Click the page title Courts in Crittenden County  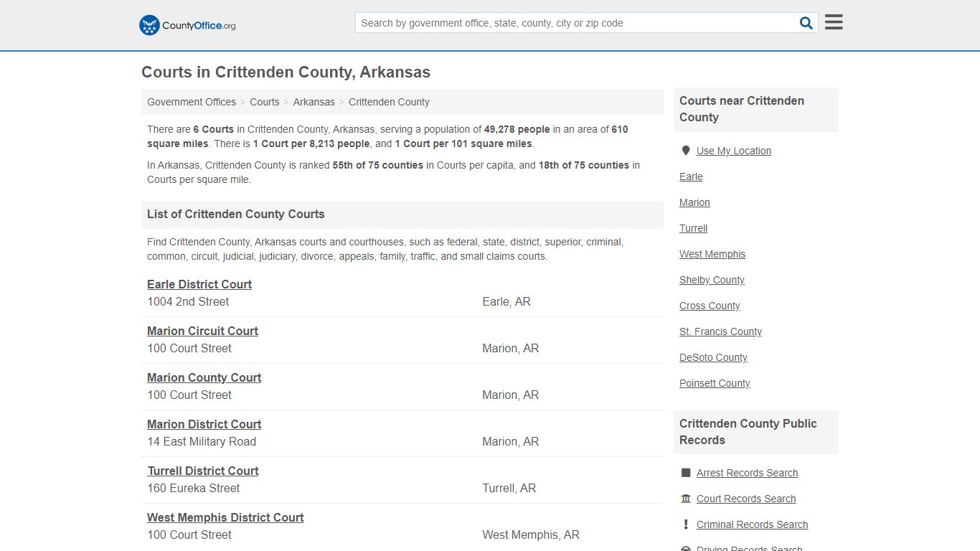(286, 72)
